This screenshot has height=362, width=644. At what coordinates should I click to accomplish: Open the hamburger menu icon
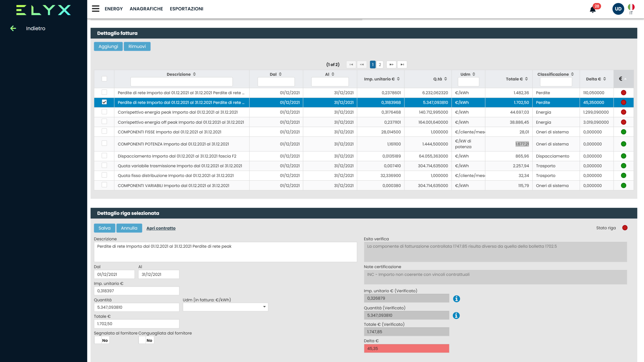[x=96, y=9]
